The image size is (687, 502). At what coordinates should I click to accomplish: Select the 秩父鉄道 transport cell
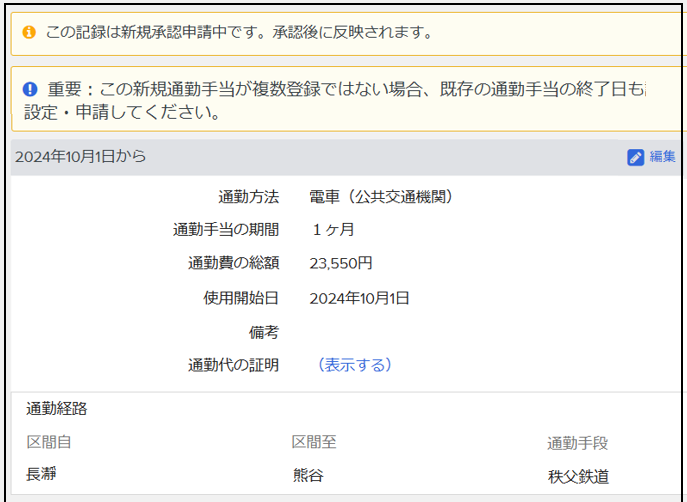pyautogui.click(x=577, y=476)
